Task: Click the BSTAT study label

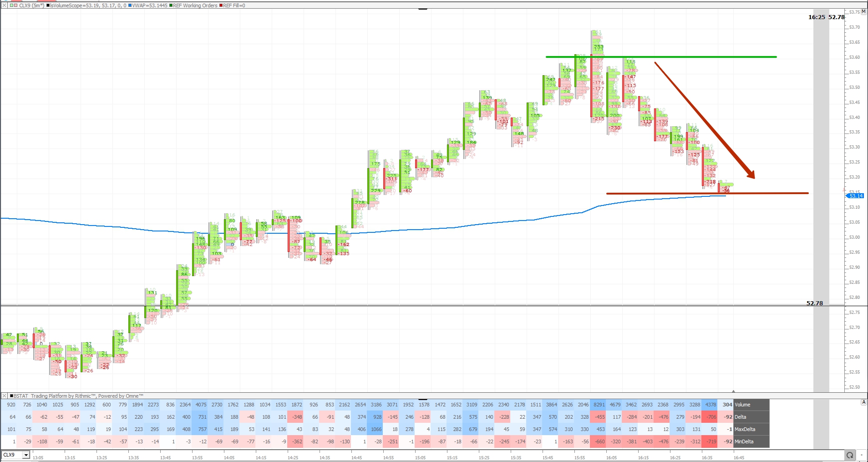Action: coord(21,396)
